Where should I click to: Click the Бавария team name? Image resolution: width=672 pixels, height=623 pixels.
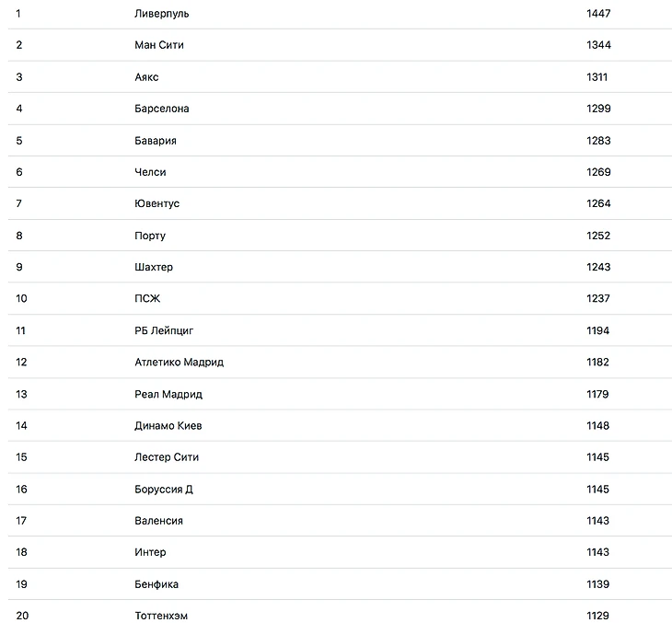pos(156,141)
